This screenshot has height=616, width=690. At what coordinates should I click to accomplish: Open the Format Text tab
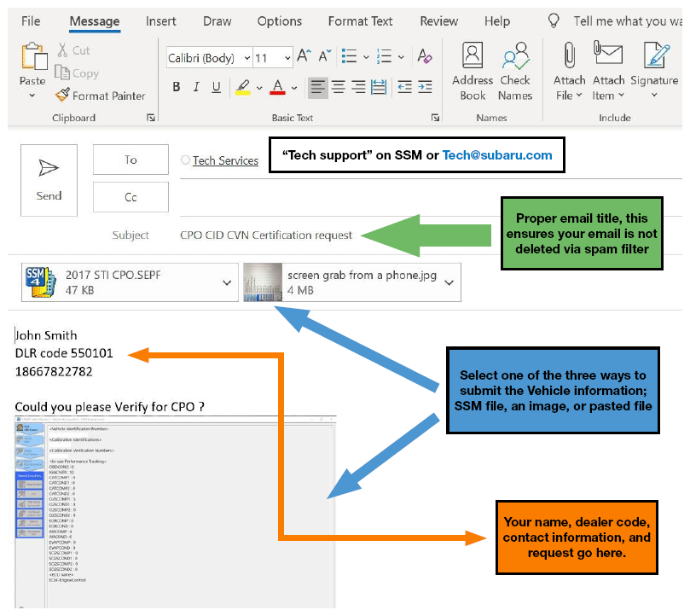tap(360, 21)
